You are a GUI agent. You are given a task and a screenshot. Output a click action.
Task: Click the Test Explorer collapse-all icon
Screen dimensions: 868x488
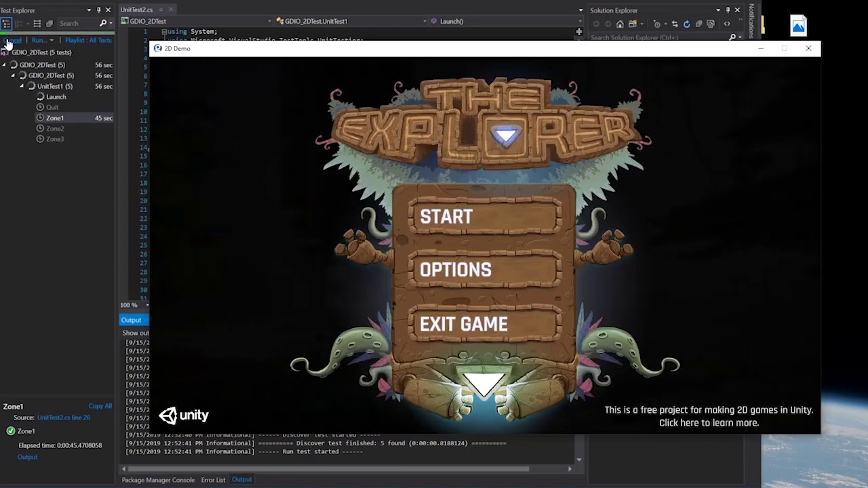pyautogui.click(x=50, y=24)
